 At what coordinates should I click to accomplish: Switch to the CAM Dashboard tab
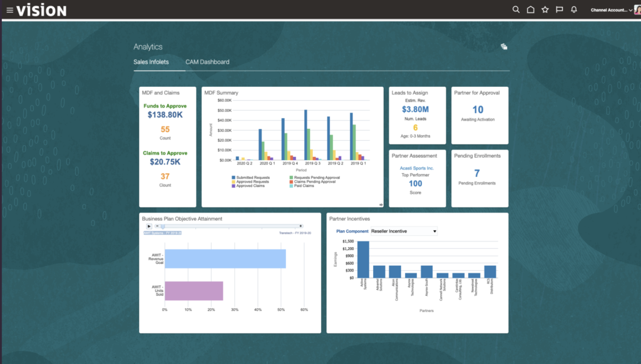tap(207, 62)
